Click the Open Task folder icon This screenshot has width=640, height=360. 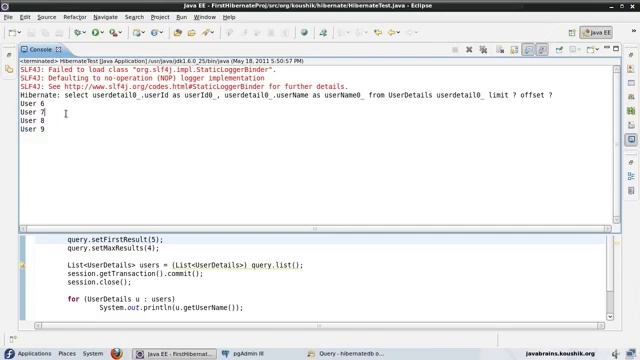191,33
